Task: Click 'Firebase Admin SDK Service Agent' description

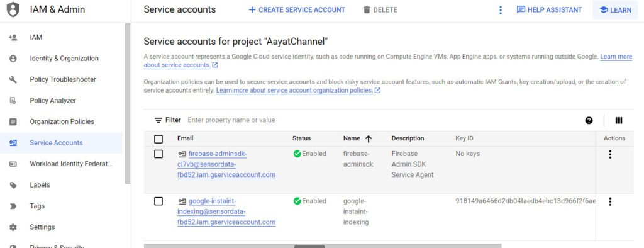Action: point(413,164)
